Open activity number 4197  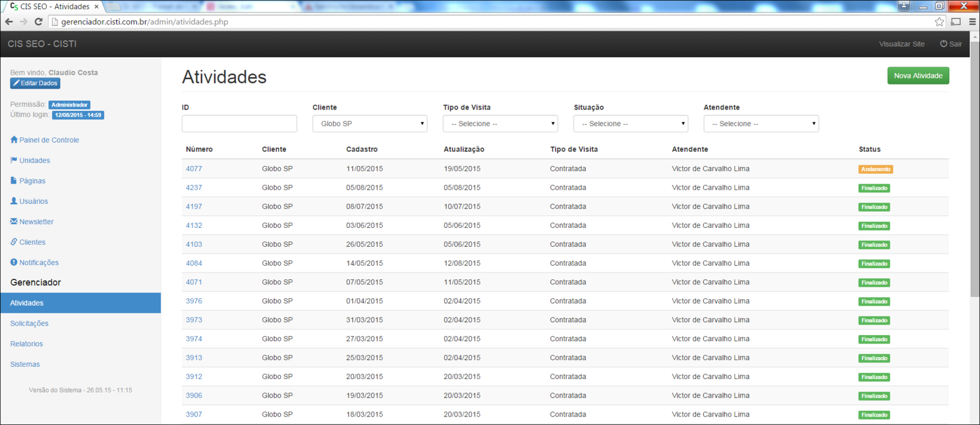194,206
